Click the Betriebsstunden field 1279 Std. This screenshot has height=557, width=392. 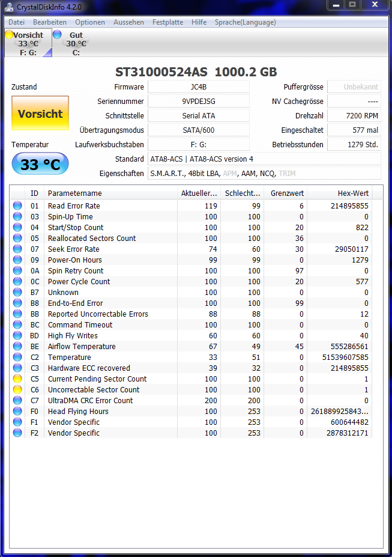(x=354, y=145)
